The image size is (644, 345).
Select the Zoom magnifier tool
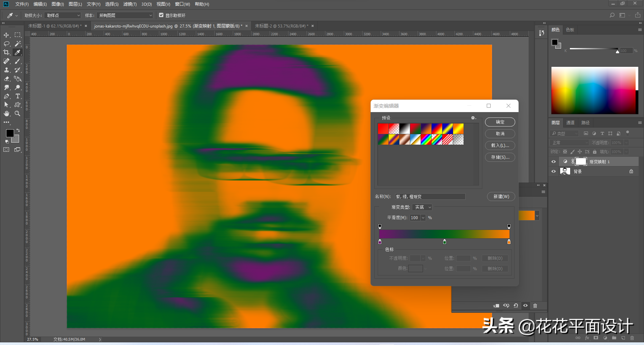pyautogui.click(x=17, y=113)
